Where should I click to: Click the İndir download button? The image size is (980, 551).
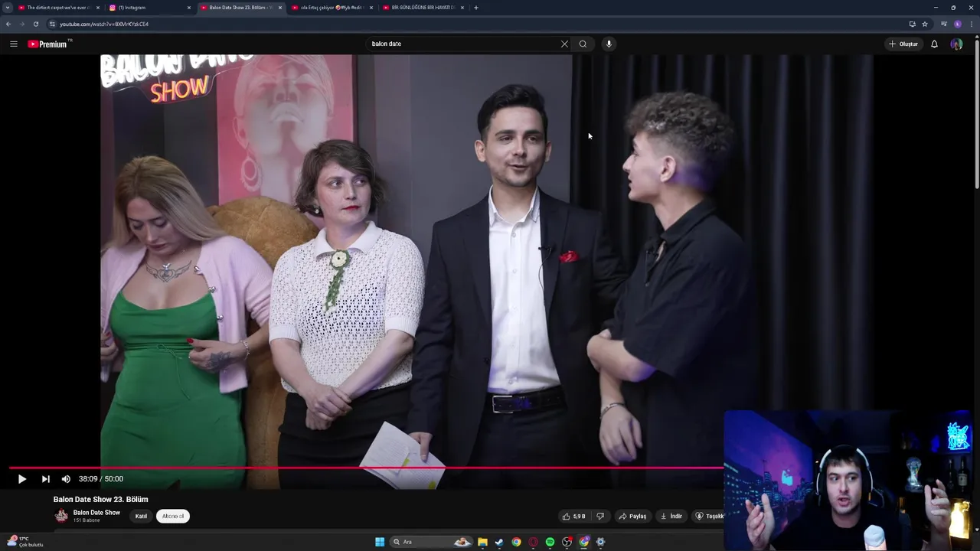(671, 517)
